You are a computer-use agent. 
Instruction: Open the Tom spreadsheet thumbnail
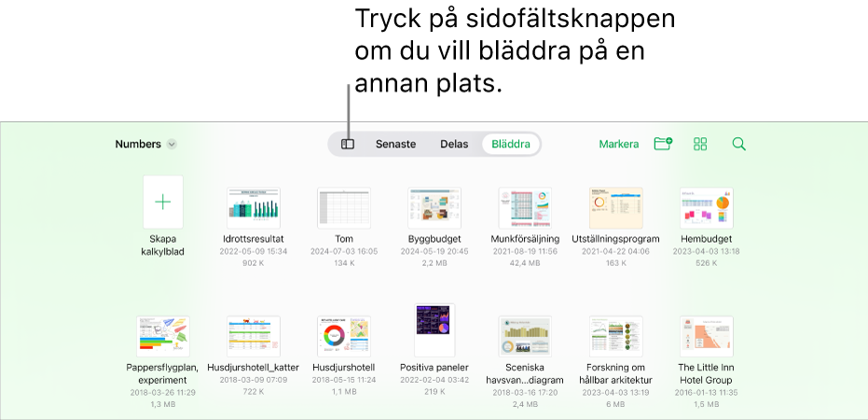click(344, 208)
